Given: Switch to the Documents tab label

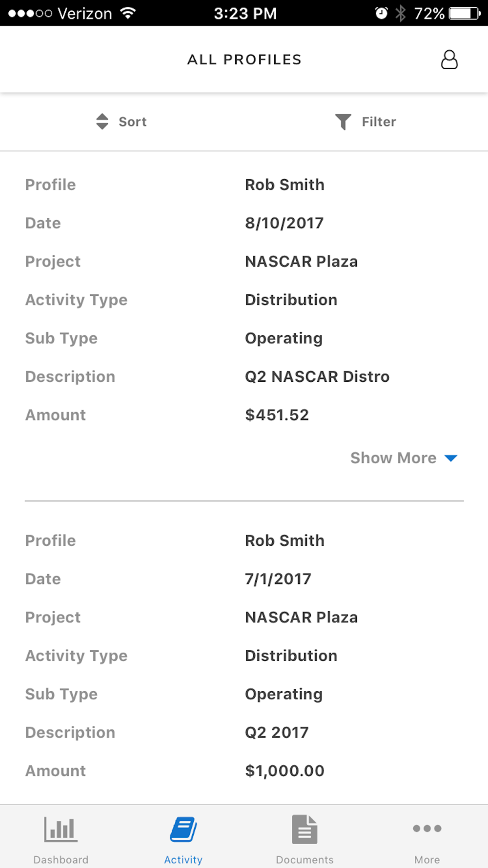Looking at the screenshot, I should [305, 860].
